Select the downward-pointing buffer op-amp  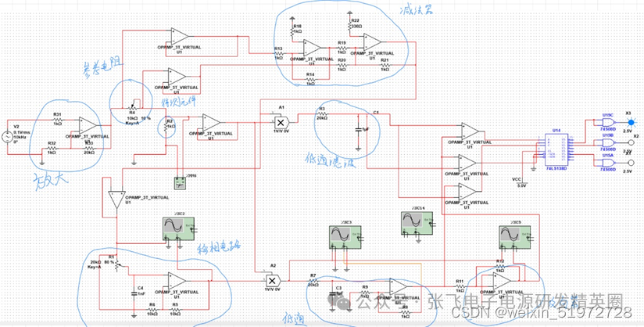(x=116, y=200)
